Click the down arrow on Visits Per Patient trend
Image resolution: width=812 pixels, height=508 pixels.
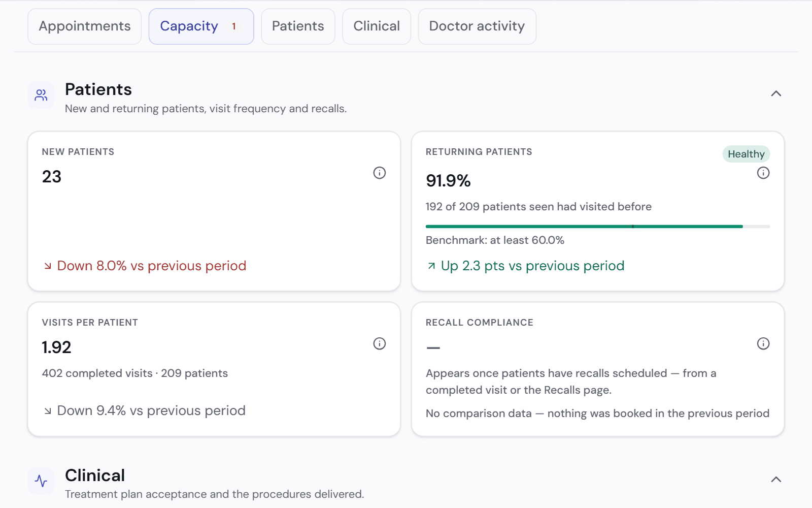[48, 411]
